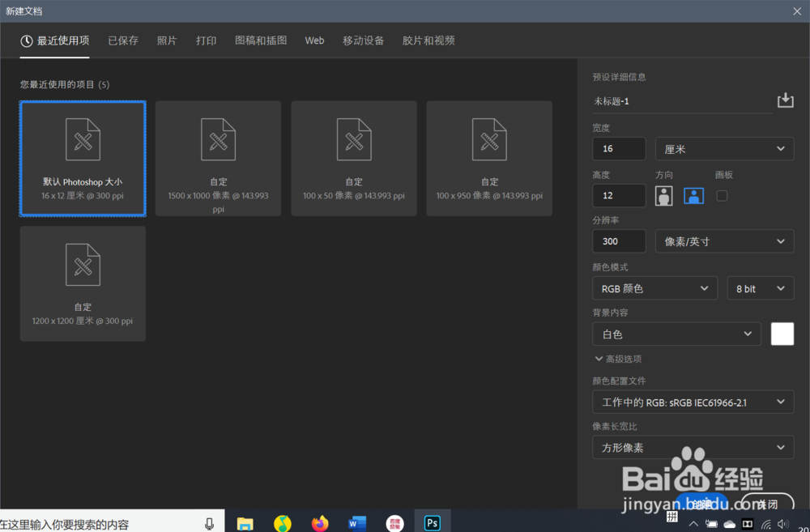This screenshot has height=532, width=810.
Task: Open the 8 bit depth dropdown
Action: click(761, 288)
